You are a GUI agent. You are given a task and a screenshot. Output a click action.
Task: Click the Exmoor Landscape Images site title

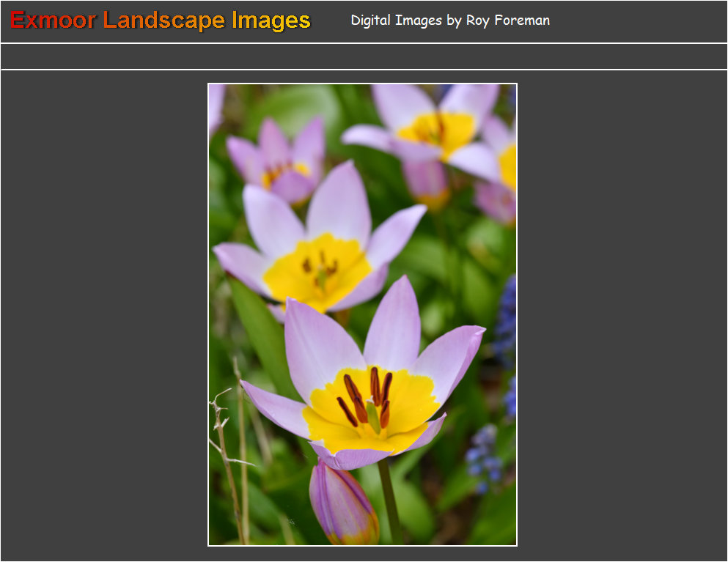[161, 21]
